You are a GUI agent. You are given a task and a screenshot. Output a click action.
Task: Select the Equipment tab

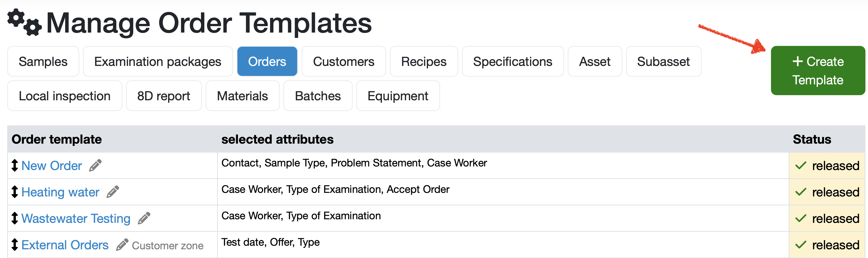click(398, 96)
